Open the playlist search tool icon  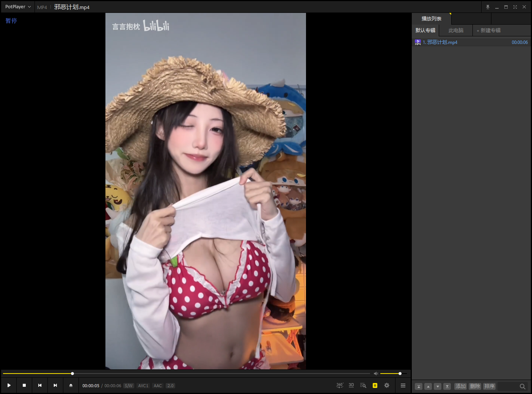[x=363, y=385]
